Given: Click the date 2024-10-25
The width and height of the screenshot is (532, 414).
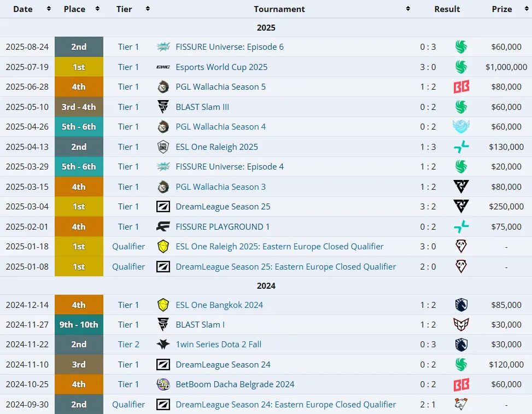Looking at the screenshot, I should coord(27,384).
